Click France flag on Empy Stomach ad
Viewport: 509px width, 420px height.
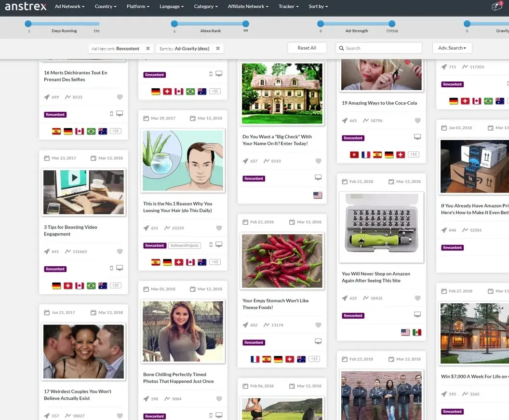[255, 359]
